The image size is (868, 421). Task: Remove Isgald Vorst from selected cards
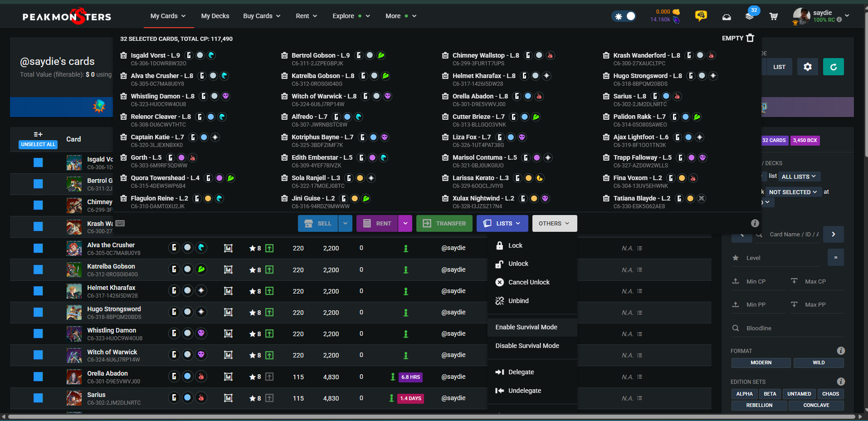[x=123, y=55]
